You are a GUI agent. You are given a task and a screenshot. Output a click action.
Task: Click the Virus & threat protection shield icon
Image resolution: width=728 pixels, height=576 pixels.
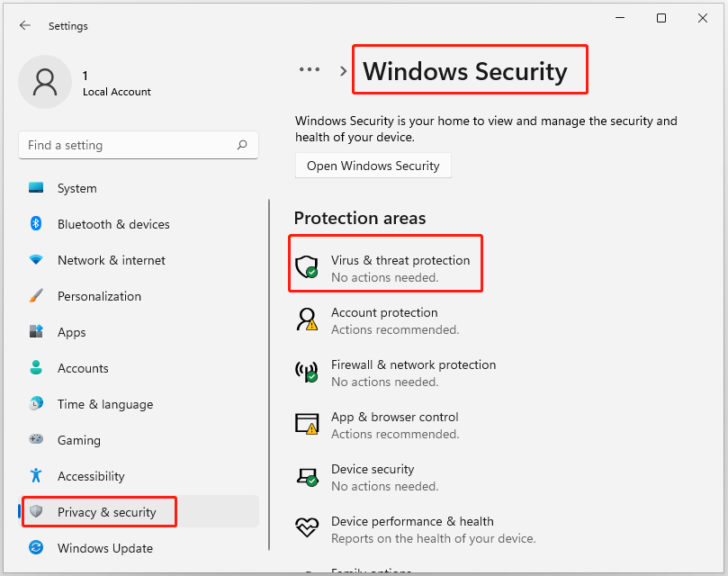307,266
